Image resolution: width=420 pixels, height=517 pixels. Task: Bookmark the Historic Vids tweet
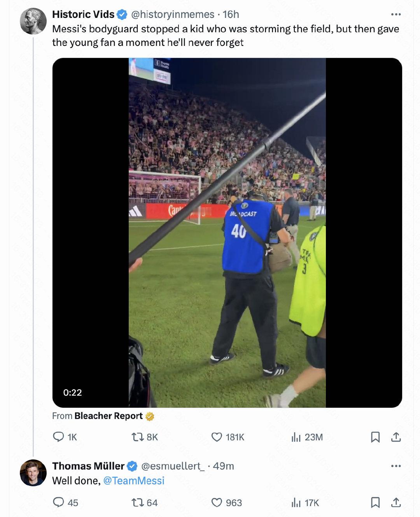pos(375,437)
